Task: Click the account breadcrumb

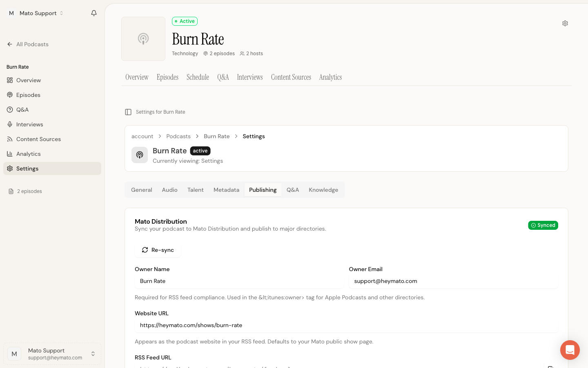Action: pos(142,136)
